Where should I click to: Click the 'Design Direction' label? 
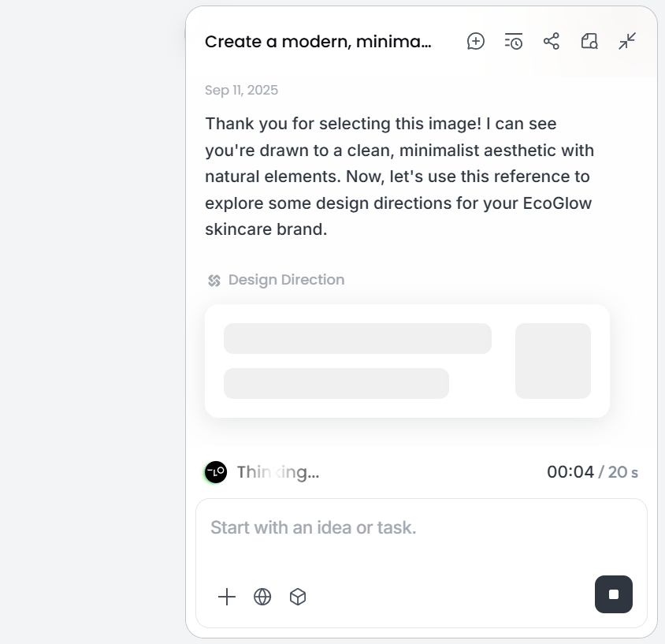coord(286,279)
